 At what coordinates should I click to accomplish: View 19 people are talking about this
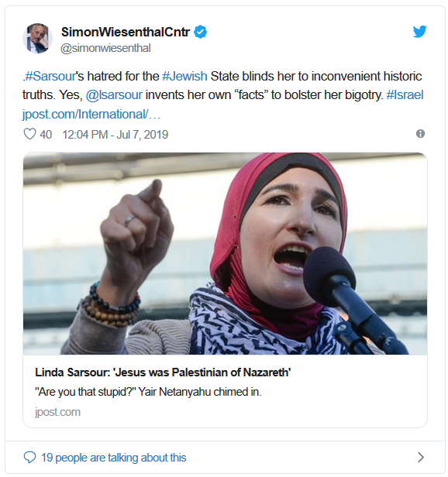114,458
